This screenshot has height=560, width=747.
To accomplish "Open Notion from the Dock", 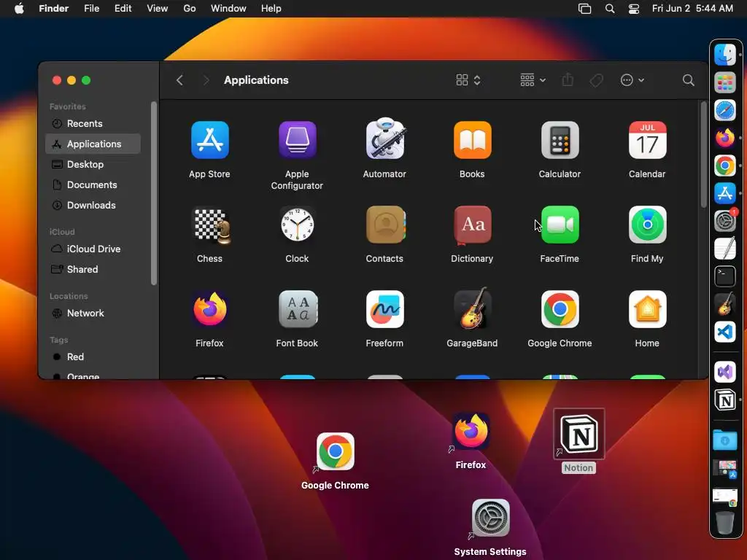I will [x=725, y=400].
